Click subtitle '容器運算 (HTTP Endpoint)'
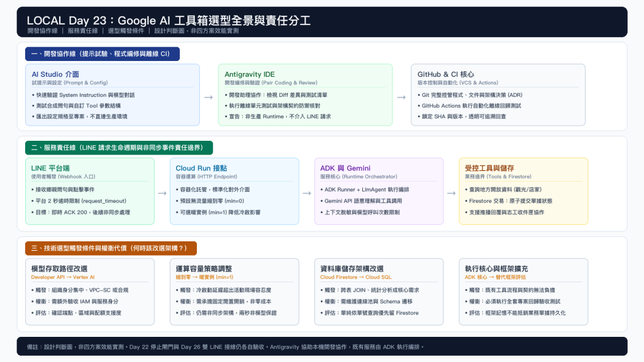 206,177
